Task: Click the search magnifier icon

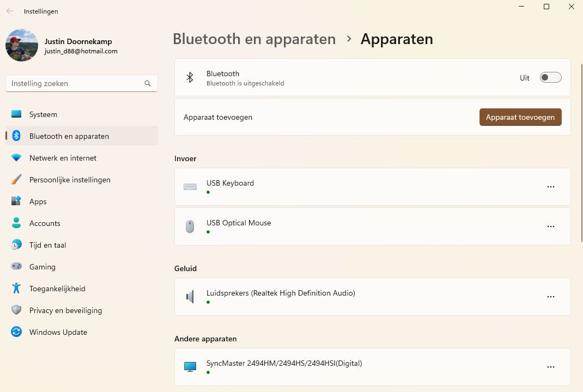Action: 148,84
